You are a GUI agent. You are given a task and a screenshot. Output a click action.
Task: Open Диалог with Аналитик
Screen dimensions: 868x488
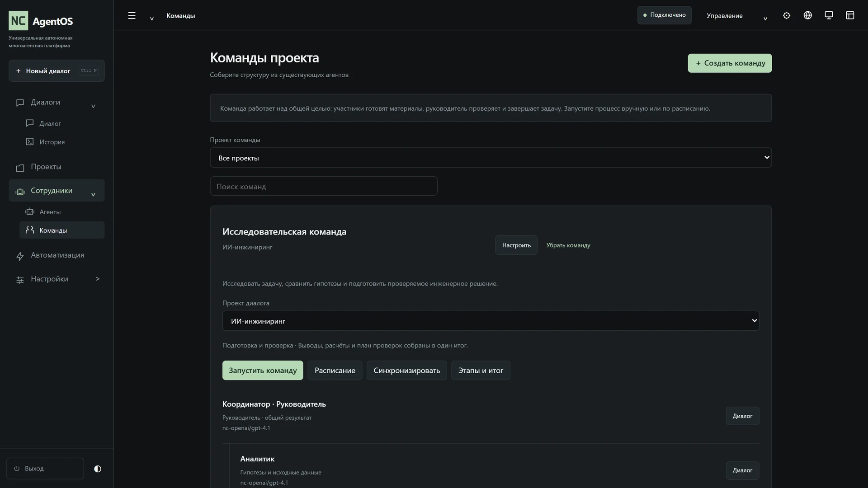click(742, 470)
